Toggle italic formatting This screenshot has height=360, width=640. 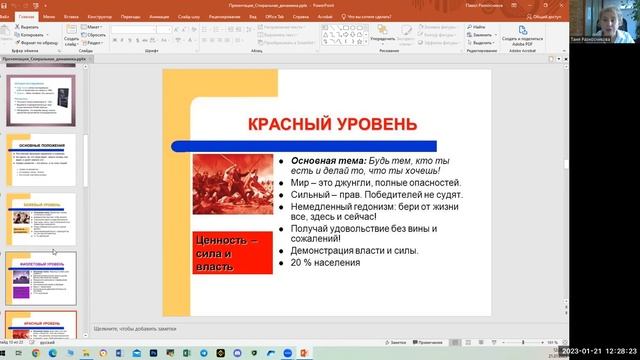122,40
